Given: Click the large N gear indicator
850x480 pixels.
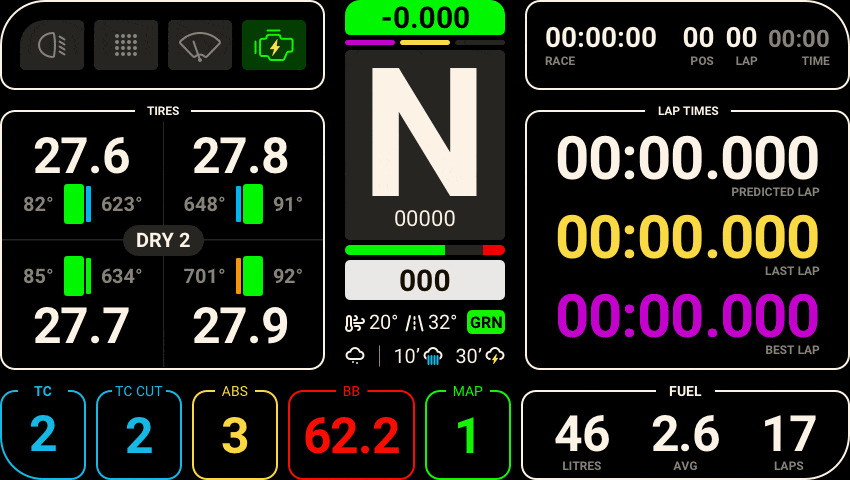Looking at the screenshot, I should [425, 131].
